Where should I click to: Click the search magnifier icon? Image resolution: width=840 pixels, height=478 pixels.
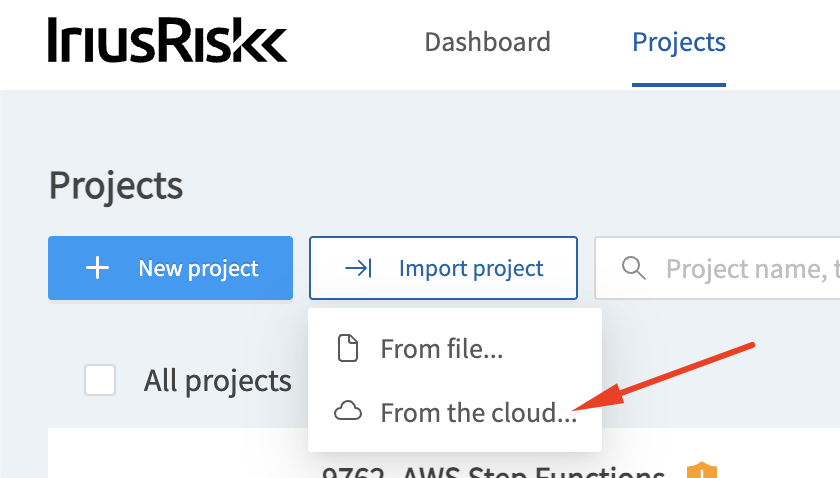633,268
